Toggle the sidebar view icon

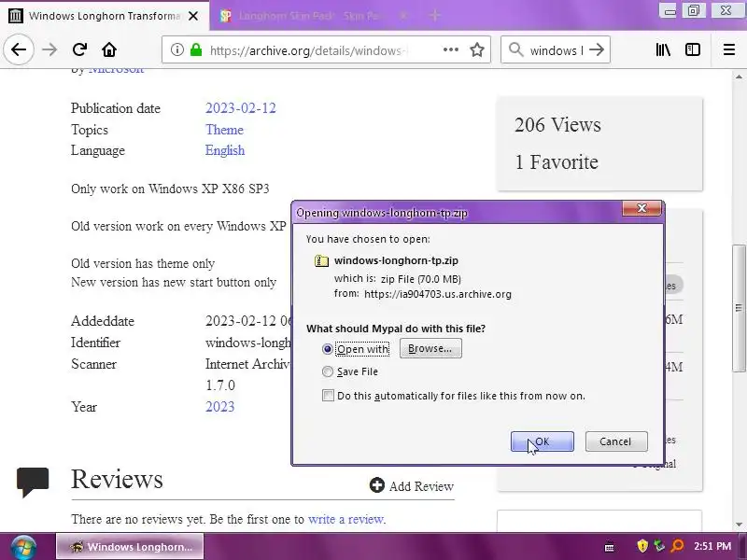coord(693,49)
